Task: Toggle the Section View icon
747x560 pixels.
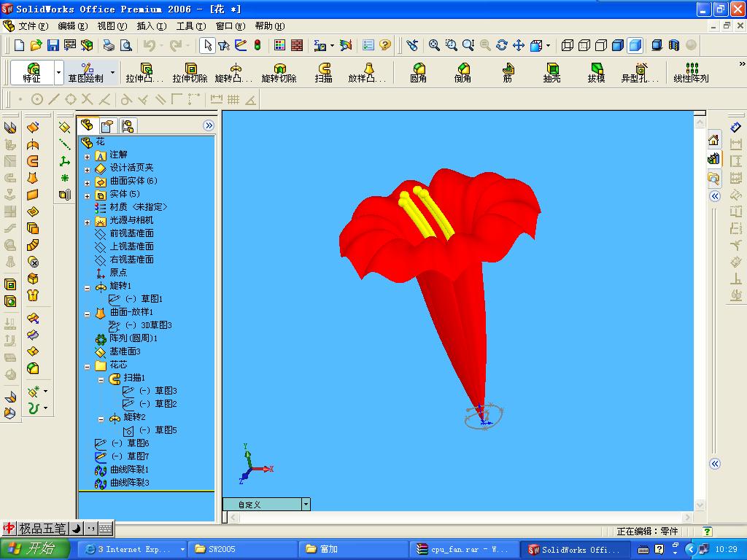Action: point(673,45)
